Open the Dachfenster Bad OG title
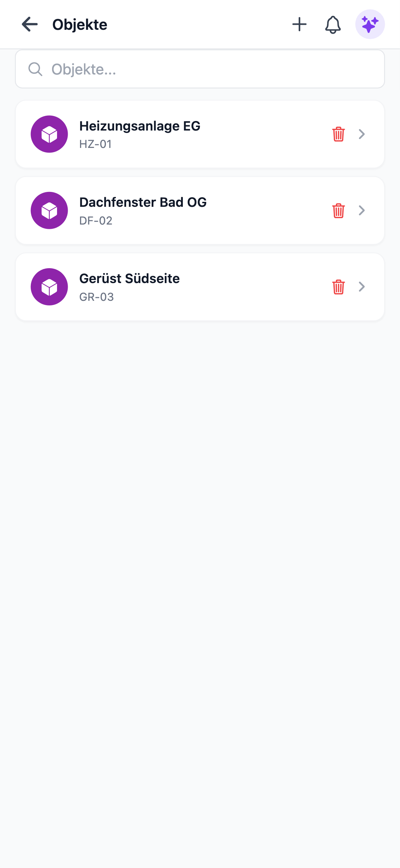This screenshot has width=400, height=868. [x=143, y=202]
